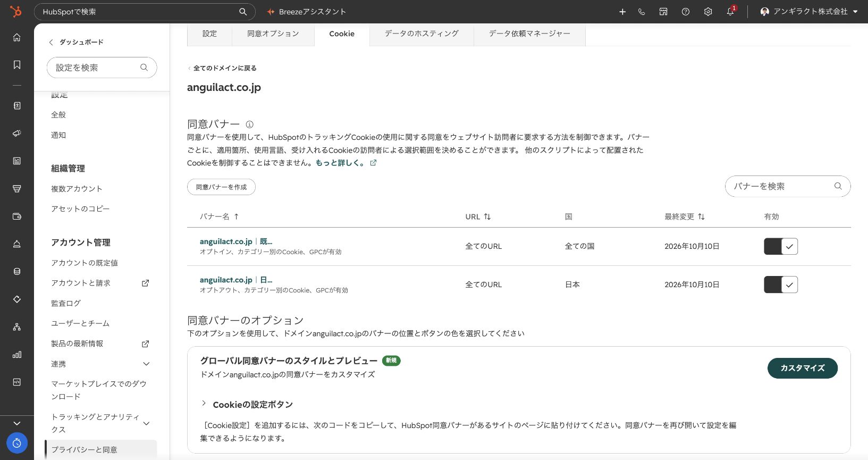Open the marketing megaphone icon in left rail

pyautogui.click(x=17, y=133)
